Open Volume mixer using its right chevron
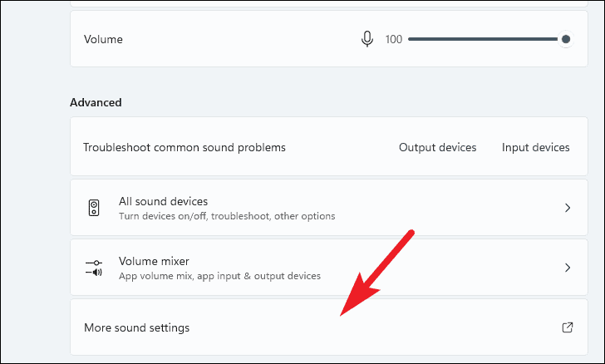 point(568,268)
